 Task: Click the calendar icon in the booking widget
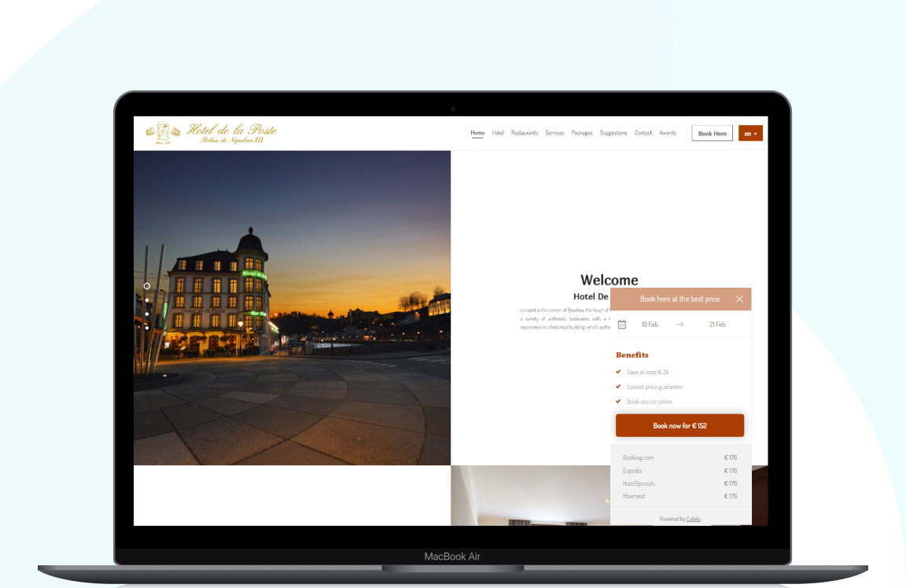(622, 325)
